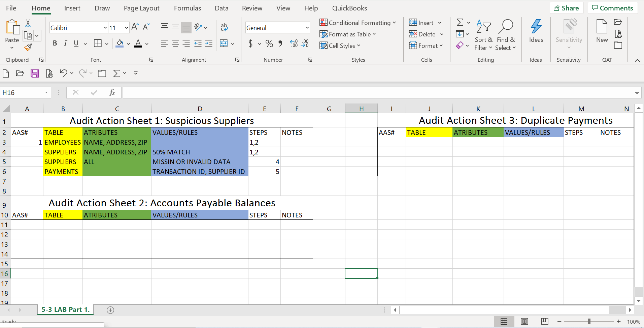Open the Font Size dropdown
Screen dimensions: 644x328
click(126, 27)
